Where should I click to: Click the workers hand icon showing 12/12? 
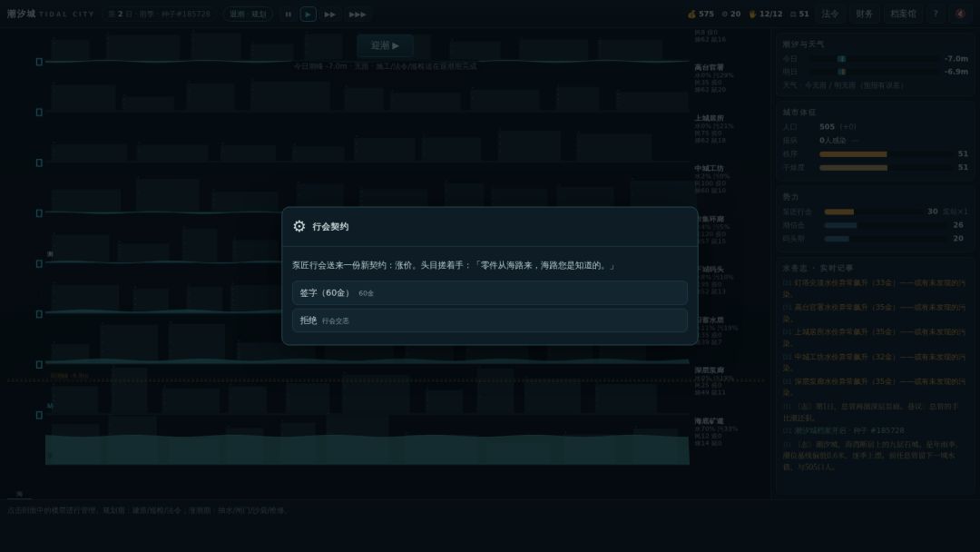tap(752, 14)
